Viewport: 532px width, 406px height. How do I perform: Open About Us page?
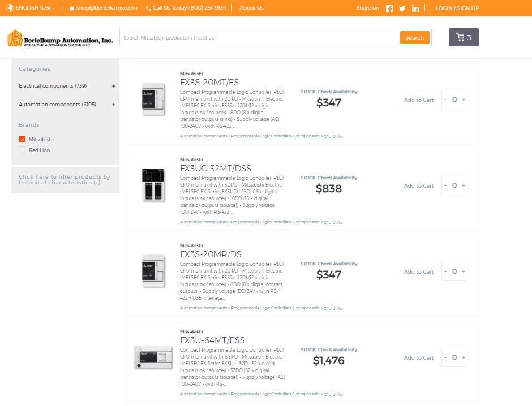point(251,7)
